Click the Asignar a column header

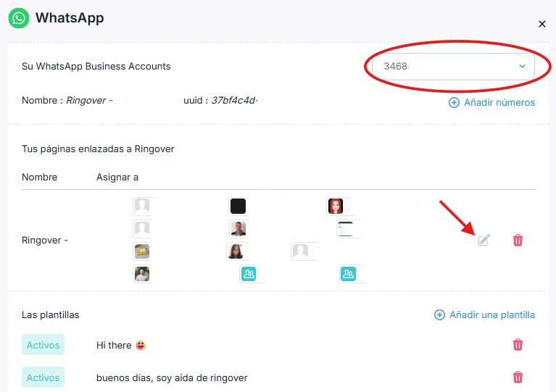117,178
